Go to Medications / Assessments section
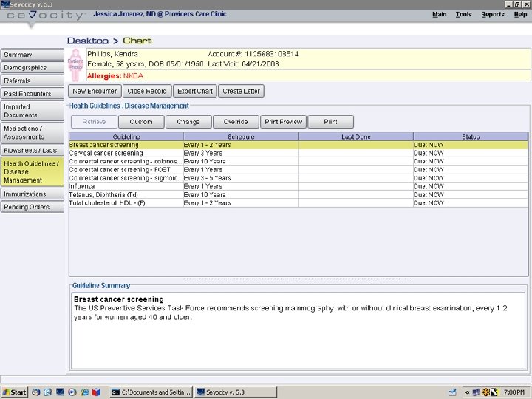 [33, 132]
